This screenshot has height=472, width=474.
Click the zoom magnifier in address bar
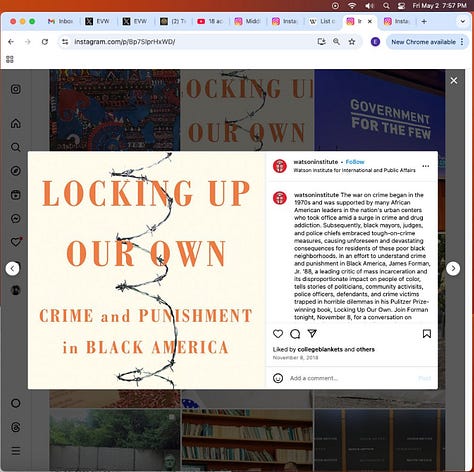(x=336, y=42)
